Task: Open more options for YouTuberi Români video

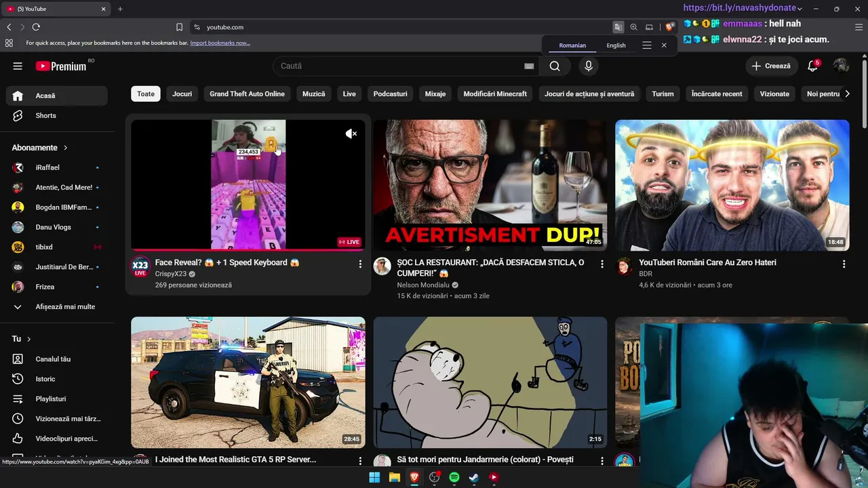Action: click(844, 264)
